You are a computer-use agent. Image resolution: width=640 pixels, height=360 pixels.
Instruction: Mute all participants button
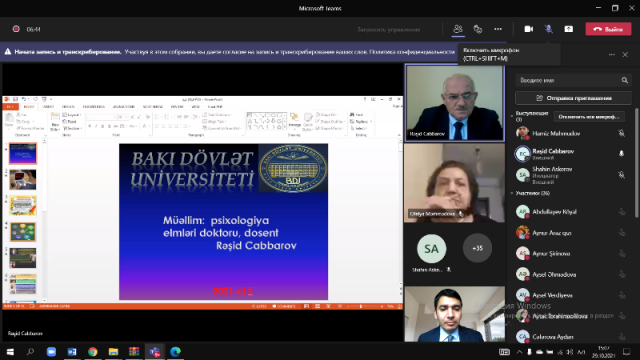coord(589,117)
